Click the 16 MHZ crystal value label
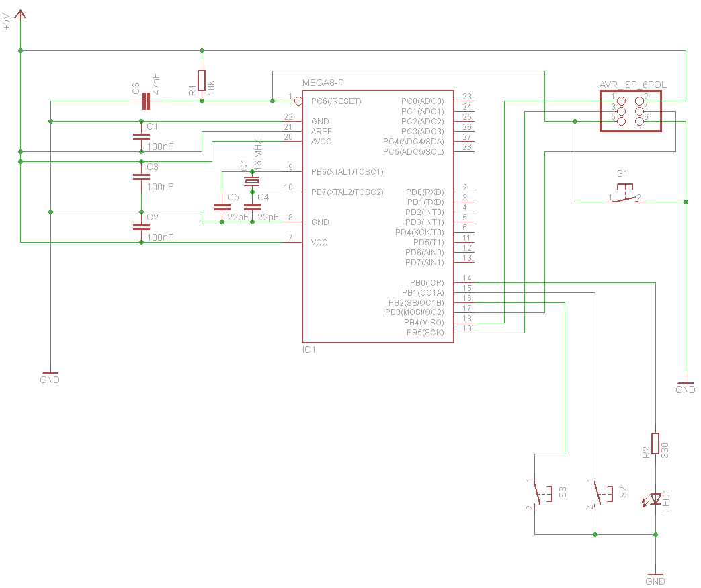 point(258,155)
